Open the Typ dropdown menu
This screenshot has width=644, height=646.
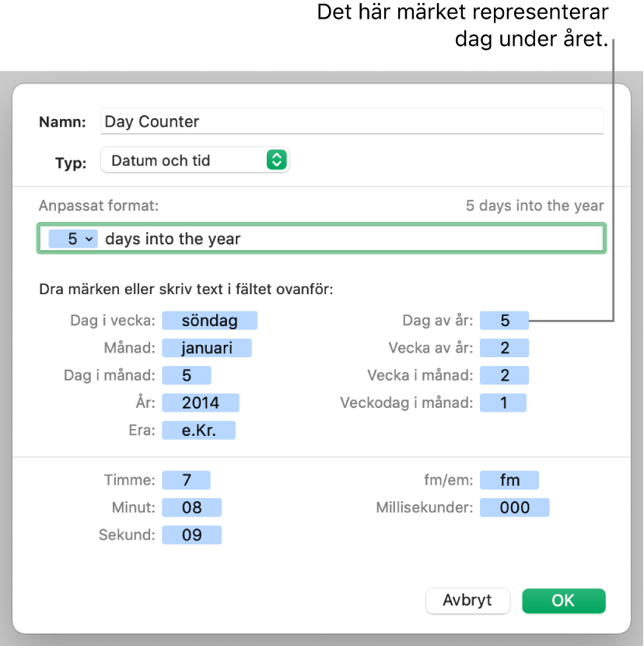coord(194,161)
